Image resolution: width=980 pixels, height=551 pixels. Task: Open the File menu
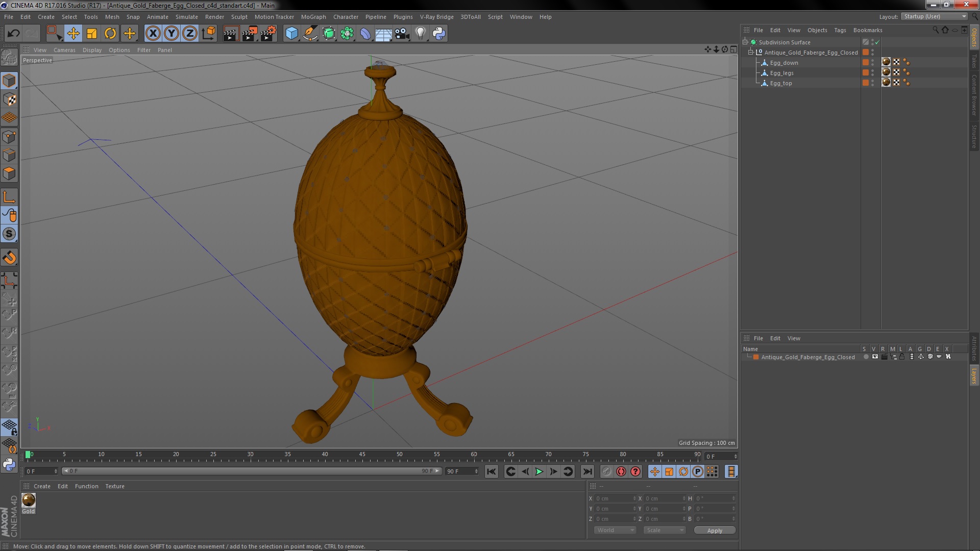(9, 17)
